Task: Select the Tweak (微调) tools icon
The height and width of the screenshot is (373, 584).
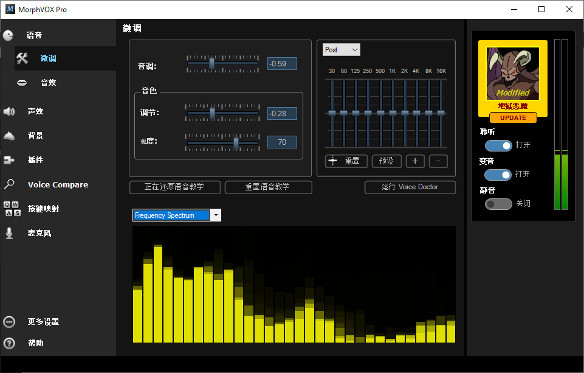Action: click(22, 58)
